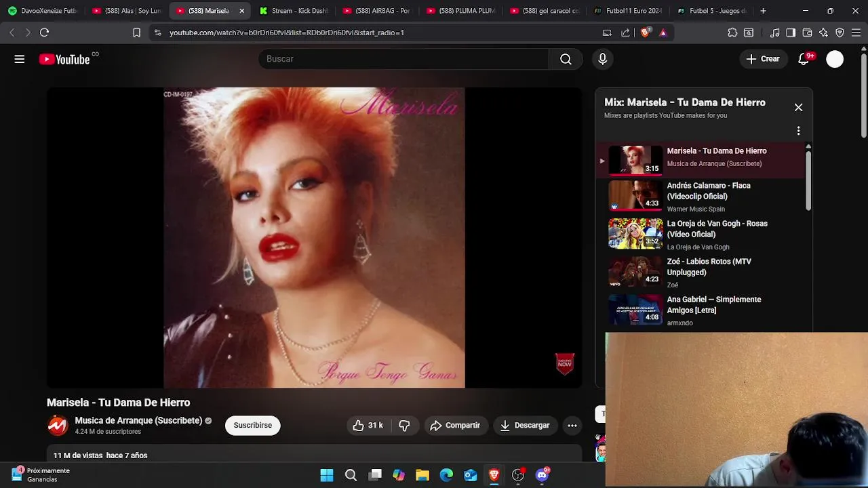Open the browser main menu
The image size is (868, 488).
click(856, 33)
